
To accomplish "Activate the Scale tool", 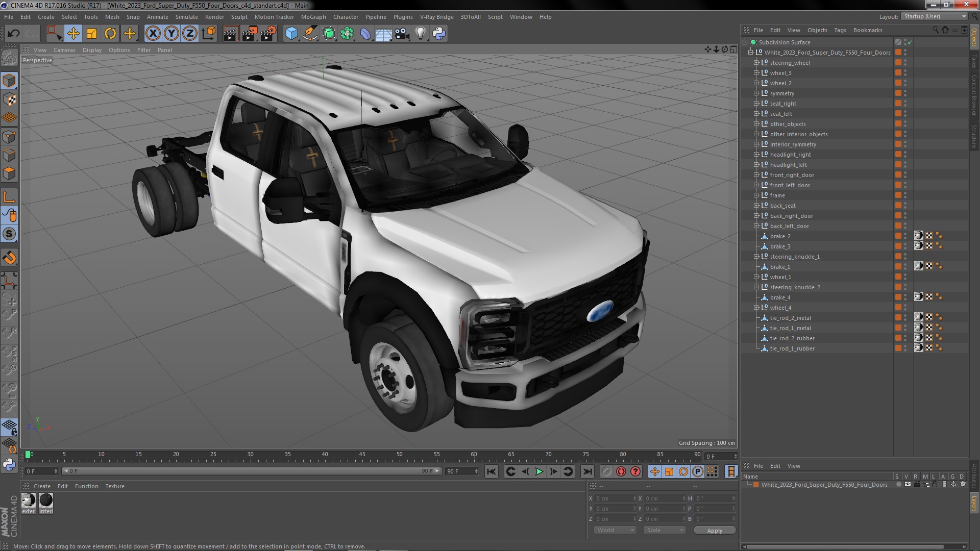I will 92,34.
